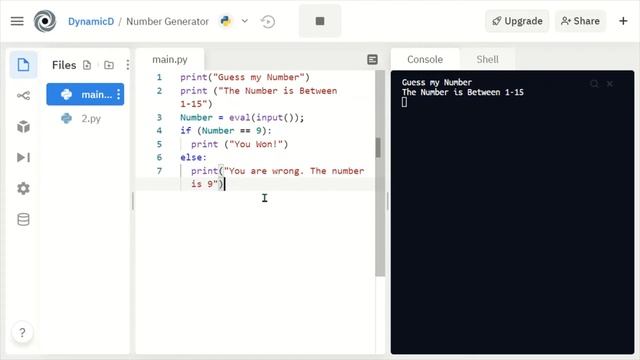Image resolution: width=640 pixels, height=360 pixels.
Task: Click the console input cursor area
Action: click(x=404, y=102)
